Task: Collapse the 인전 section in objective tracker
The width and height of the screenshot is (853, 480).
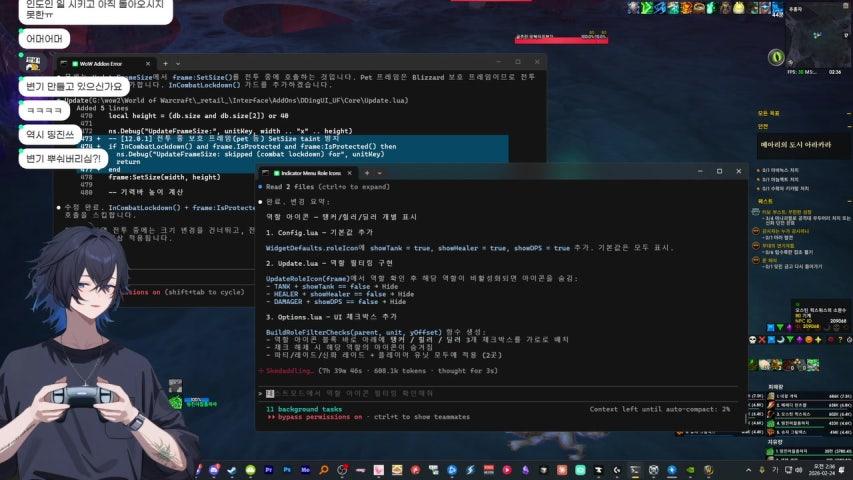Action: tap(850, 126)
